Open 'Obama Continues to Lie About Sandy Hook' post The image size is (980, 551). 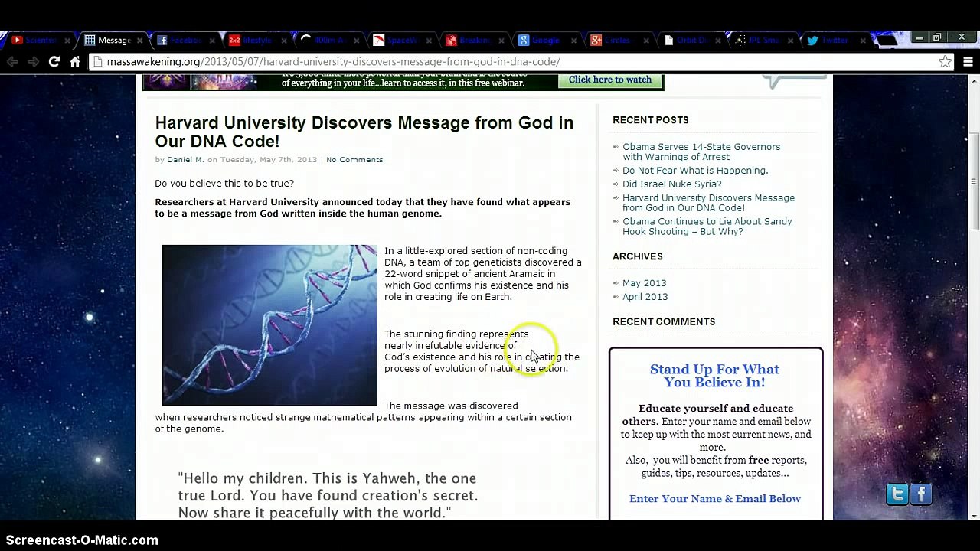[707, 227]
